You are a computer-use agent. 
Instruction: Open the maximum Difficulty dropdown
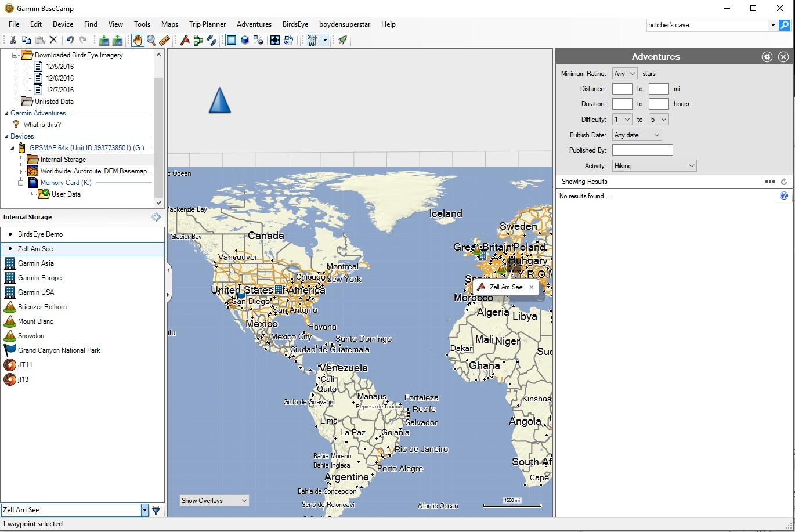click(x=659, y=120)
